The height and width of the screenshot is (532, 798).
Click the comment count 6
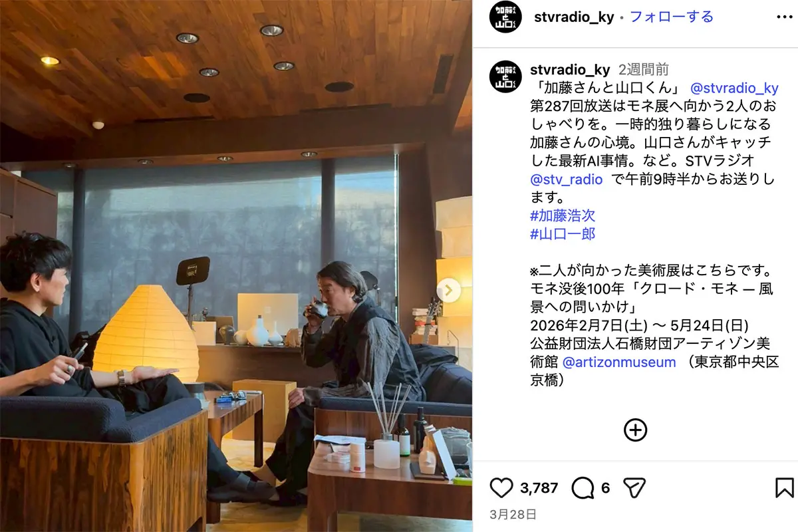click(x=605, y=488)
